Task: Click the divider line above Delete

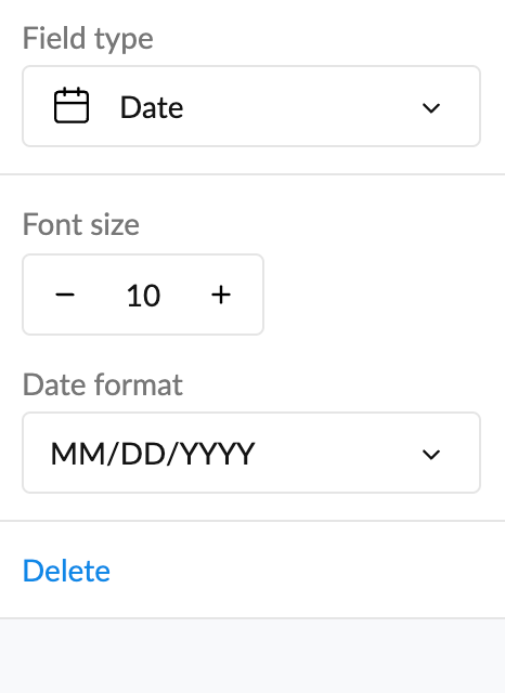Action: tap(252, 521)
